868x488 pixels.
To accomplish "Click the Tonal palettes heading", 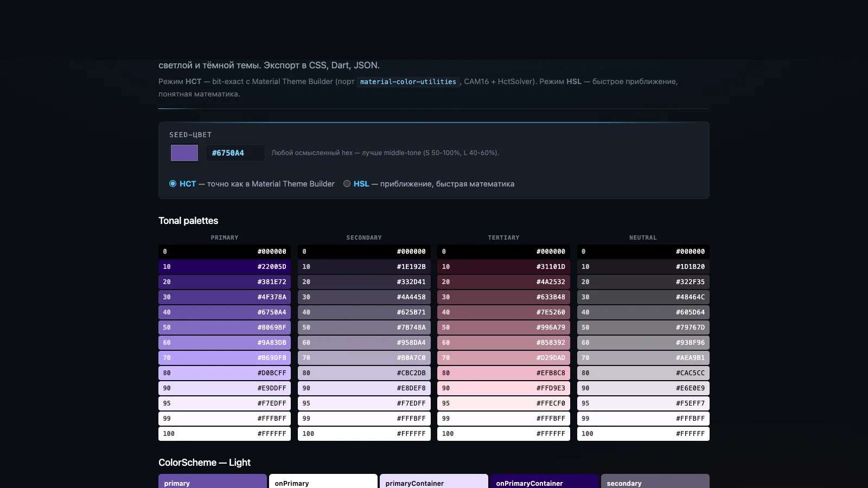I will [x=188, y=221].
